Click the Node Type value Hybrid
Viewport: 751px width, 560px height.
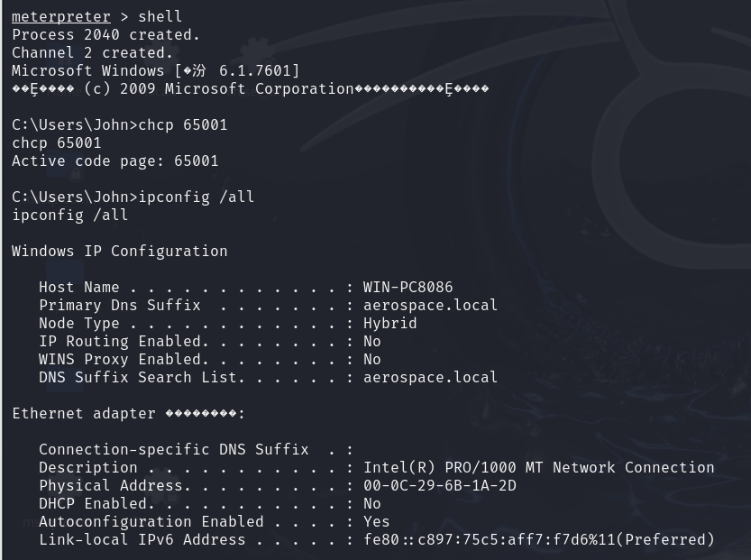tap(389, 324)
